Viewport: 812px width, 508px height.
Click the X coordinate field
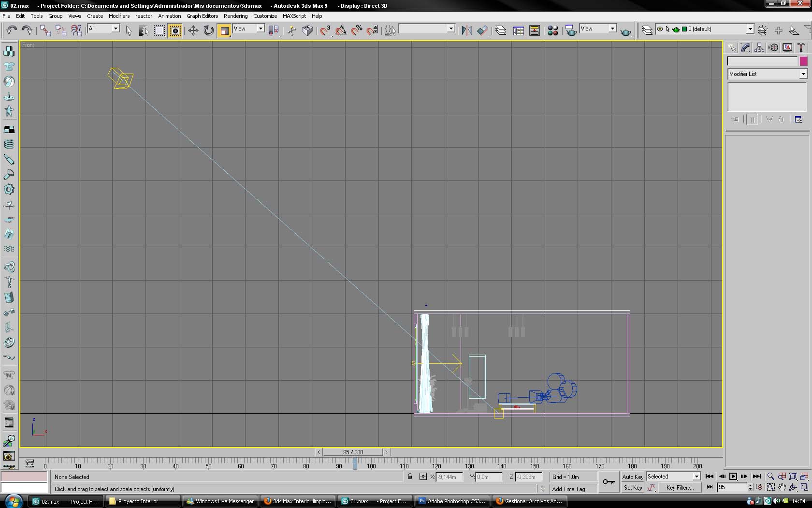[449, 477]
